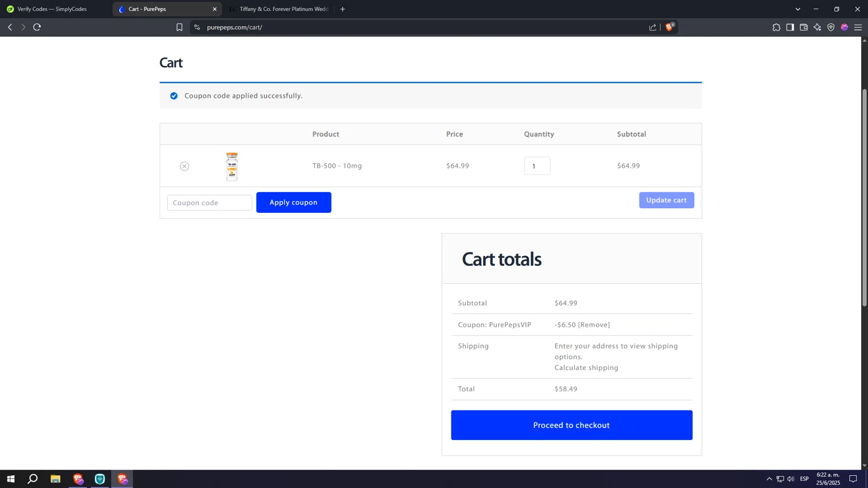Click the browser back arrow
The height and width of the screenshot is (488, 868).
pyautogui.click(x=10, y=27)
